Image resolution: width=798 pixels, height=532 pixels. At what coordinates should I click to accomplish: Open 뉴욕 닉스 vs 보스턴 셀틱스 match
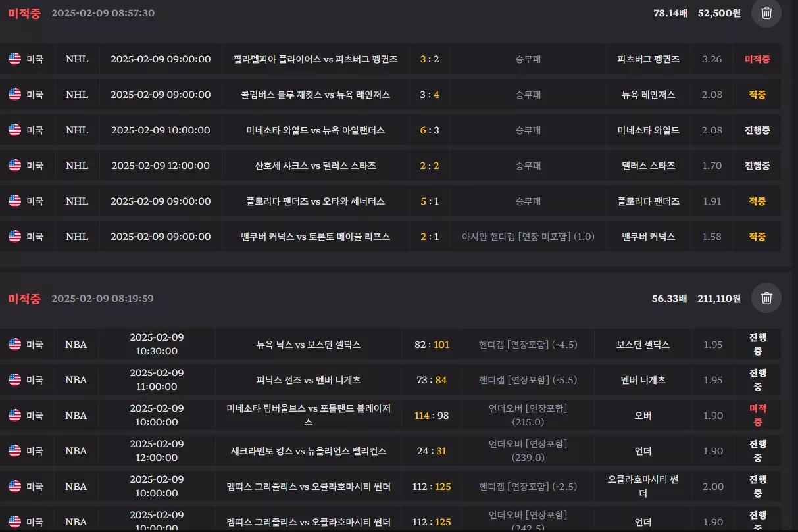click(x=309, y=345)
